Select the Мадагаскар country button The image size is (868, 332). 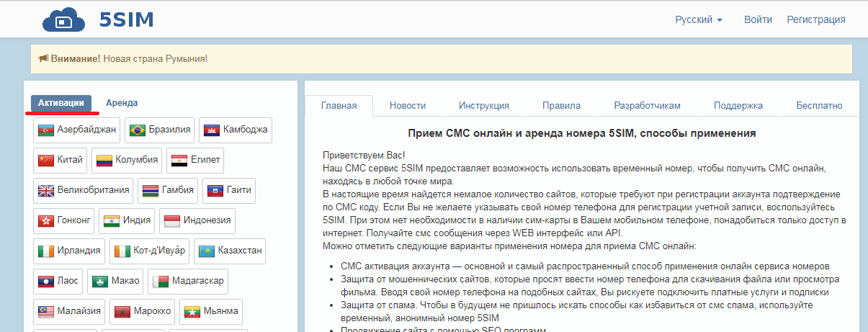point(188,281)
